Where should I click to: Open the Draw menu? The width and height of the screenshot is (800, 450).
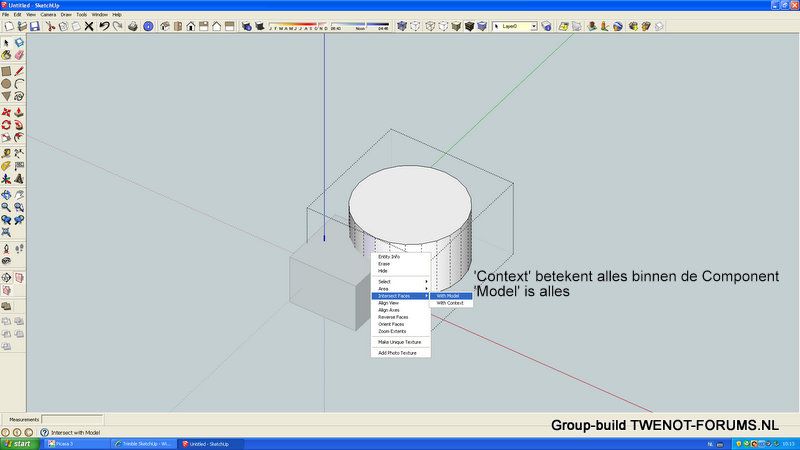point(66,15)
